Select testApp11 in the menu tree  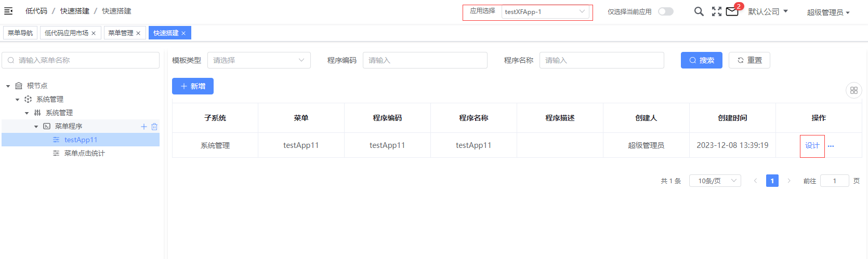[x=81, y=140]
